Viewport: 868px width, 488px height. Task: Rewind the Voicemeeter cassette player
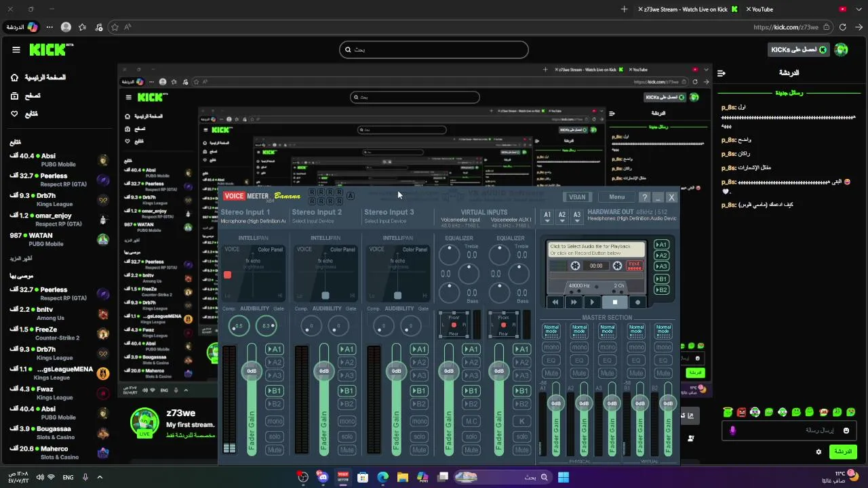[555, 302]
